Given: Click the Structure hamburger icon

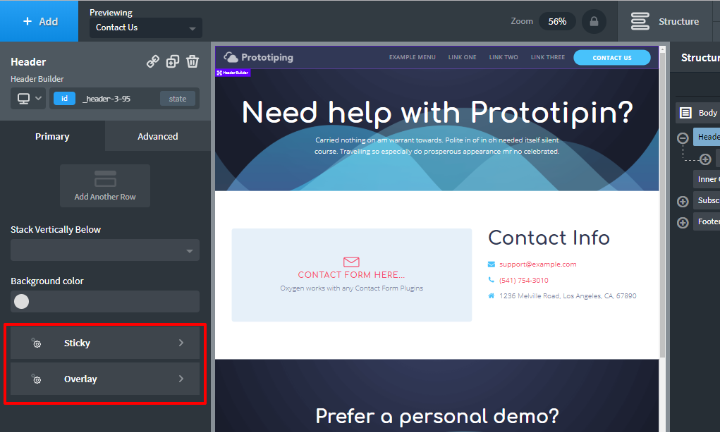Looking at the screenshot, I should pyautogui.click(x=640, y=22).
